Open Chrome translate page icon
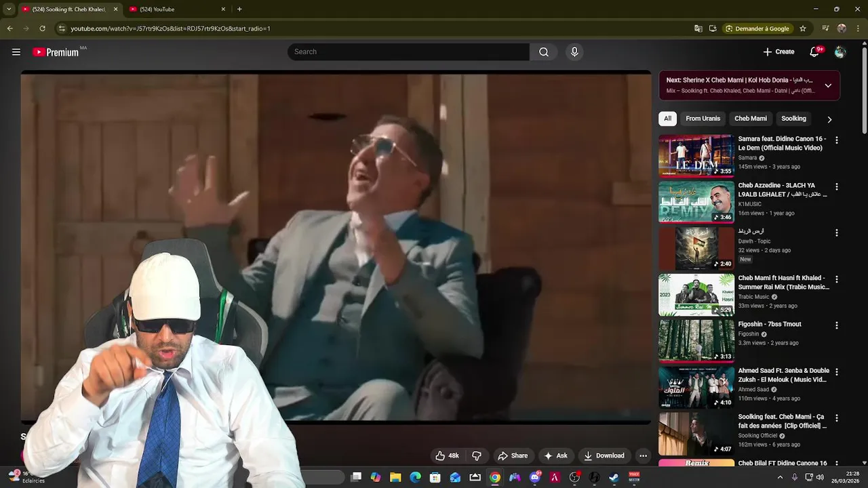Image resolution: width=868 pixels, height=488 pixels. [x=698, y=28]
